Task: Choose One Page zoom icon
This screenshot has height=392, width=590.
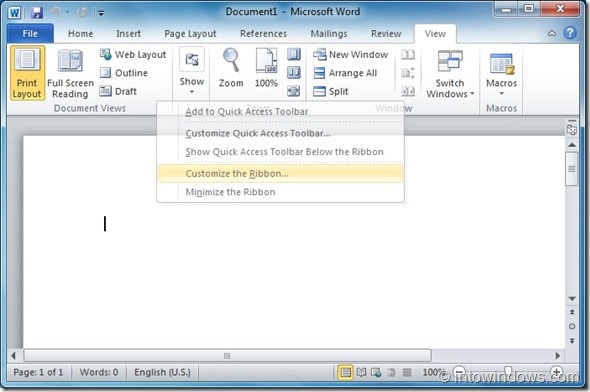Action: (x=294, y=54)
